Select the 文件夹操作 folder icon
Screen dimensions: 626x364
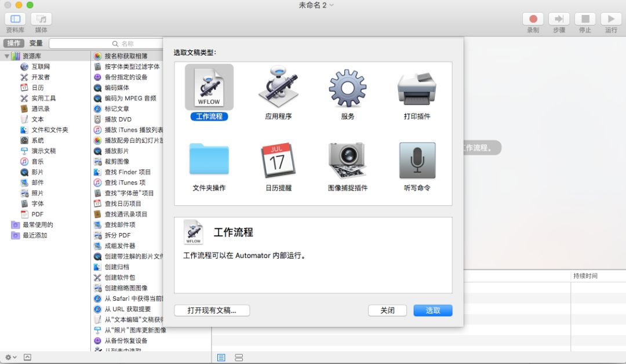209,159
